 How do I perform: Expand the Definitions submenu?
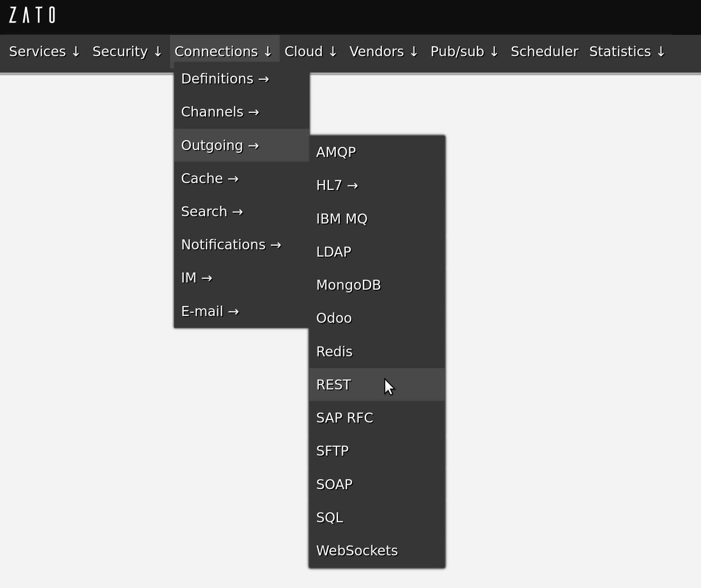coord(225,79)
